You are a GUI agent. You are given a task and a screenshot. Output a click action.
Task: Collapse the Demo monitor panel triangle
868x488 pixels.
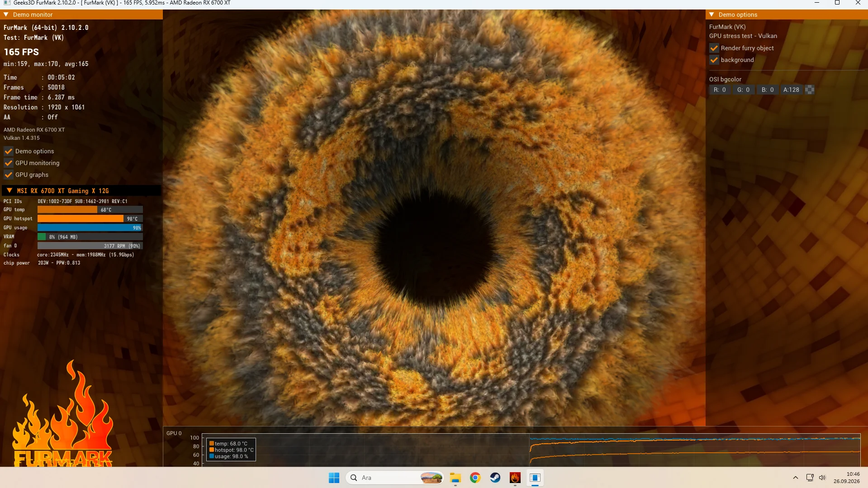[6, 14]
